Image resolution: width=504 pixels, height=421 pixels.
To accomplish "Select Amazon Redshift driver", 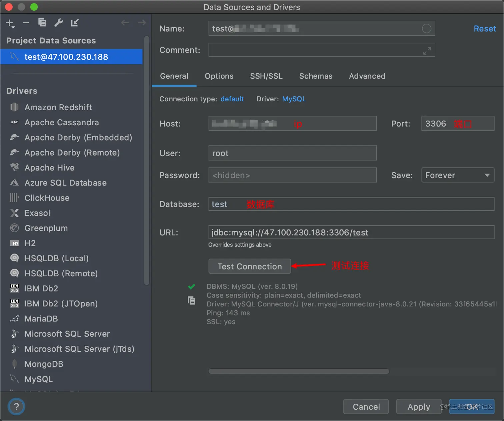I will [x=58, y=107].
